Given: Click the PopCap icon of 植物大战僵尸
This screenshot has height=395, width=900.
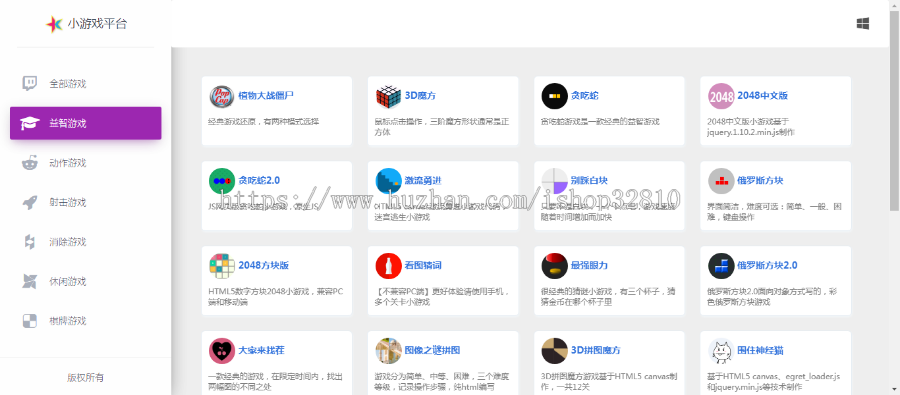Looking at the screenshot, I should (222, 96).
